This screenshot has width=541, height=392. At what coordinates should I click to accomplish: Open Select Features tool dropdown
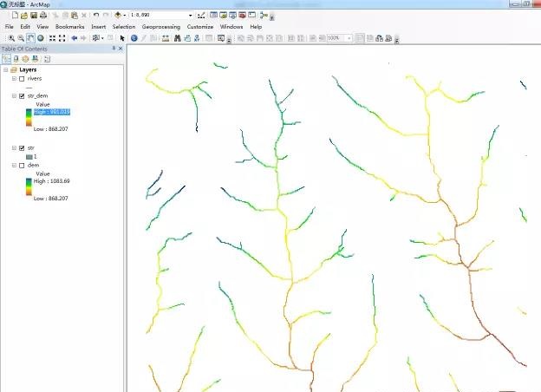[x=102, y=38]
